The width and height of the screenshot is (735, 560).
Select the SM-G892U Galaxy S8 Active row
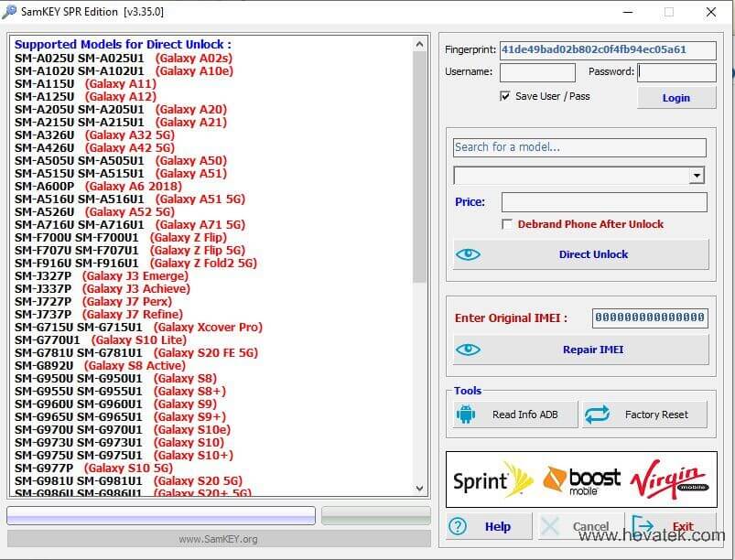pyautogui.click(x=101, y=365)
